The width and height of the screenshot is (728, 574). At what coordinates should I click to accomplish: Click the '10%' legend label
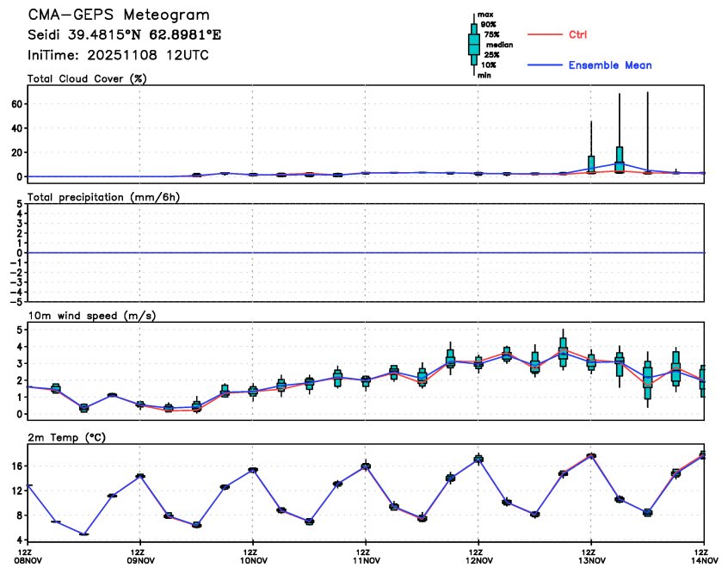489,65
